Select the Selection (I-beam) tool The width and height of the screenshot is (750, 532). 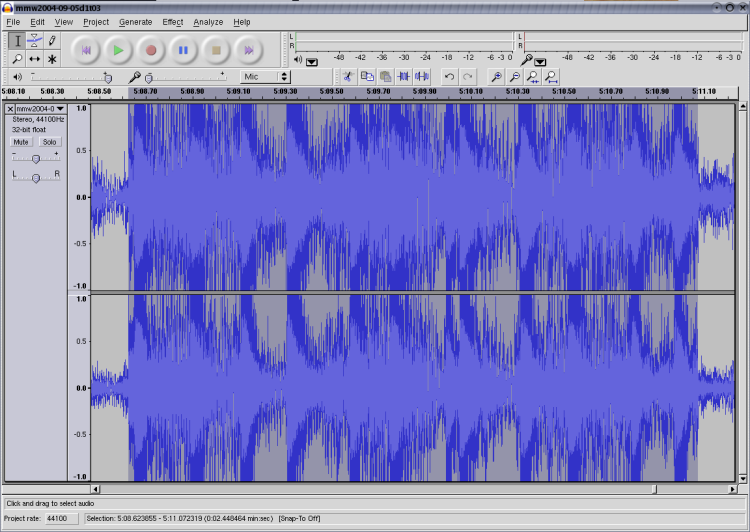pos(17,41)
